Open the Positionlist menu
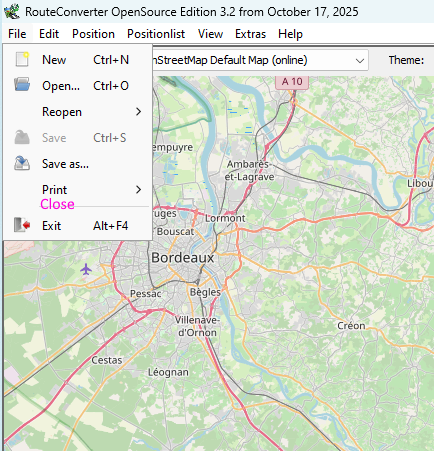This screenshot has height=451, width=434. pos(156,34)
